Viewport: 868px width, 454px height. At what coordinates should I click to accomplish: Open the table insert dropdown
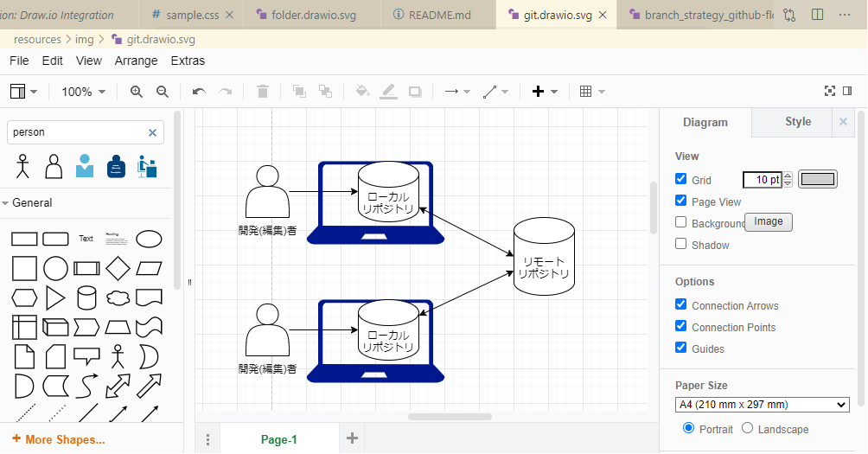(591, 92)
